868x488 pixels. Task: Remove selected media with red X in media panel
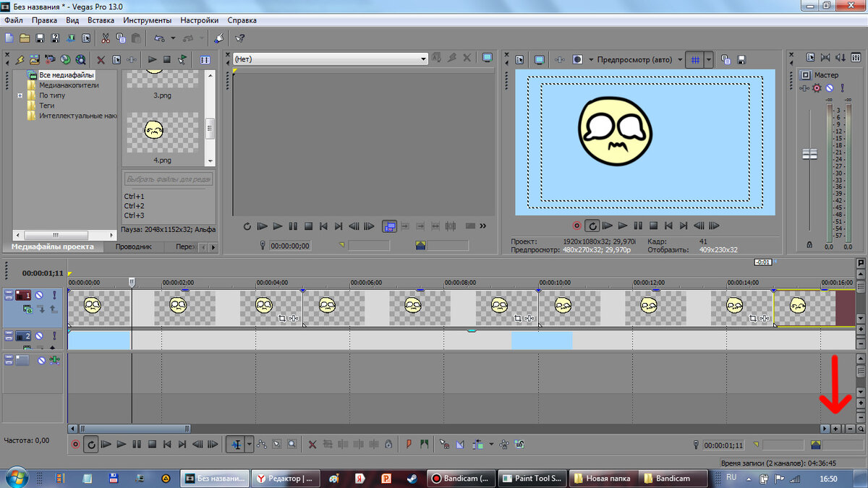(x=101, y=59)
